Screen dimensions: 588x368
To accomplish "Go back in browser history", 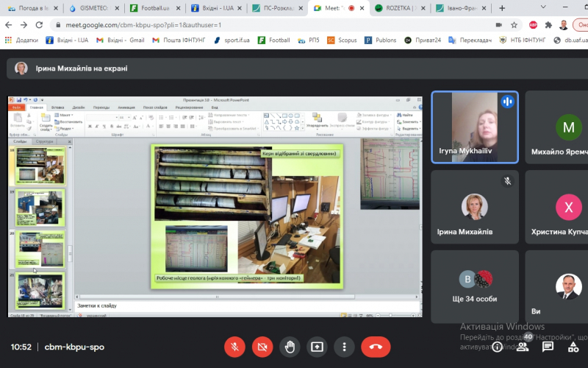I will point(9,25).
